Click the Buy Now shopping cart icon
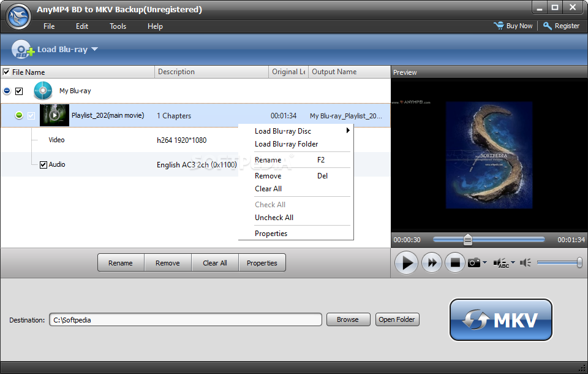 tap(499, 26)
